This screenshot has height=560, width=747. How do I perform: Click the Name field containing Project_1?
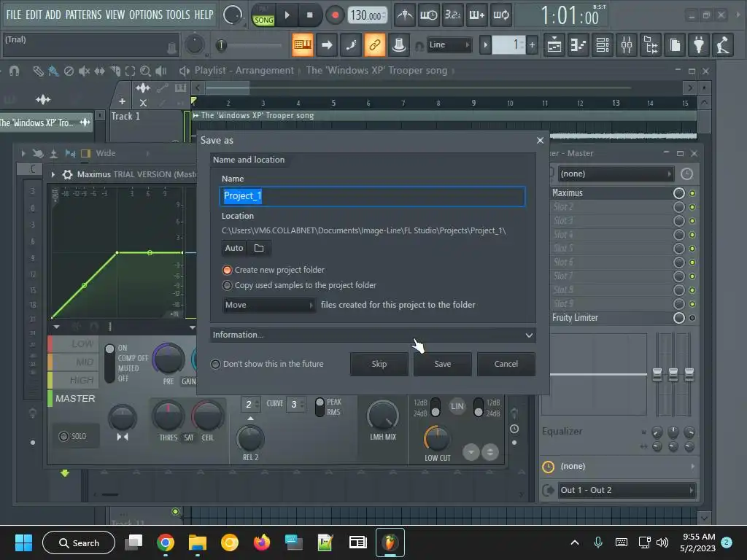pyautogui.click(x=372, y=196)
